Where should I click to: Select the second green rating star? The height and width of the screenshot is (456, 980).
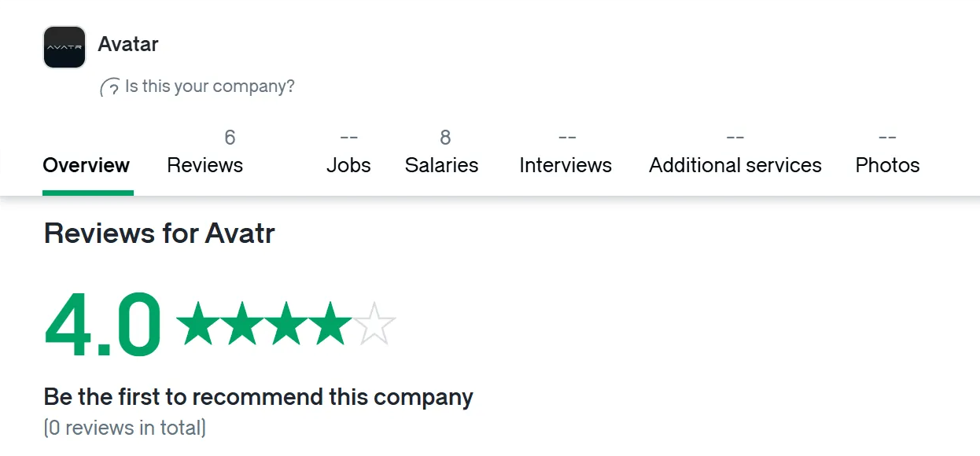coord(241,323)
